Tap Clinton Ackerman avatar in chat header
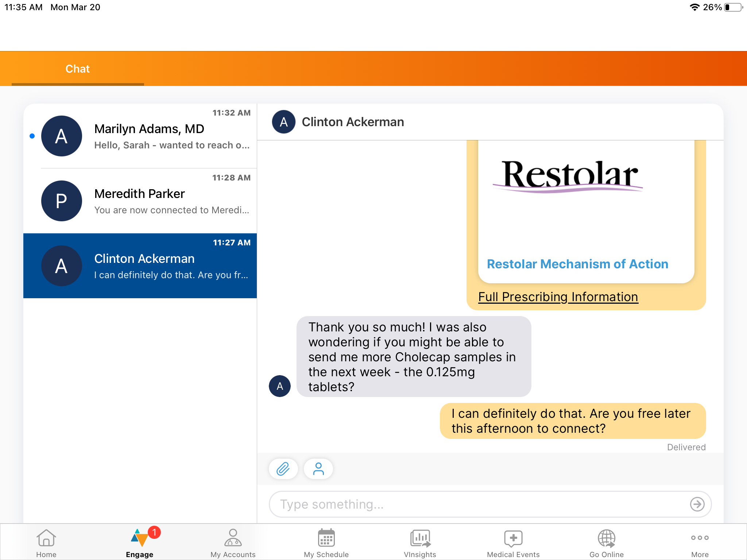The height and width of the screenshot is (560, 747). tap(283, 122)
